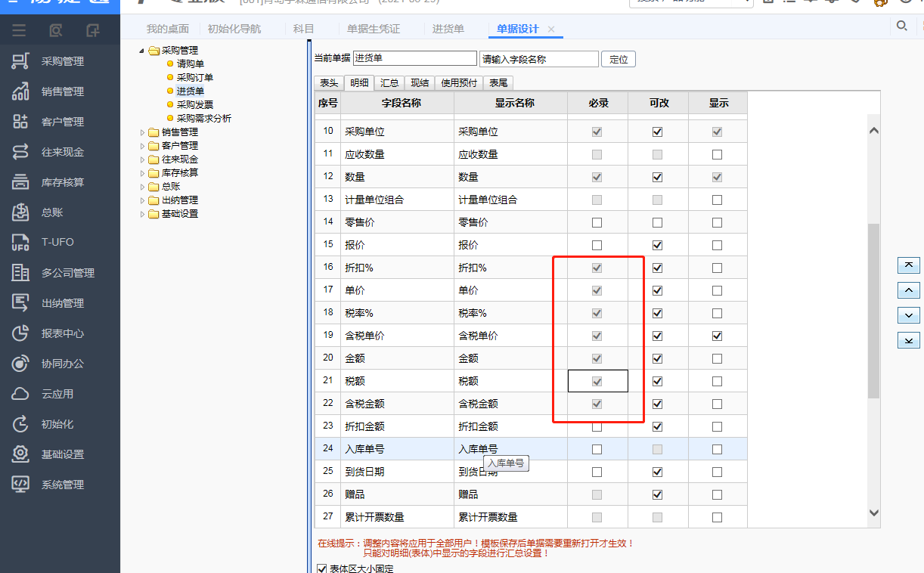Click the document search icon atop sidebar
Viewport: 924px width, 573px height.
(x=55, y=30)
